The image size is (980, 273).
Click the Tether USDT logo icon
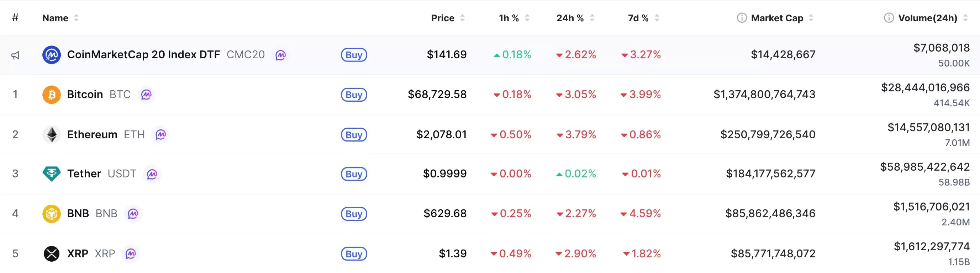[x=51, y=174]
